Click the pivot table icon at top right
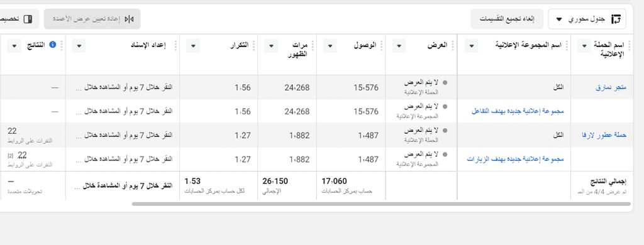 (616, 19)
